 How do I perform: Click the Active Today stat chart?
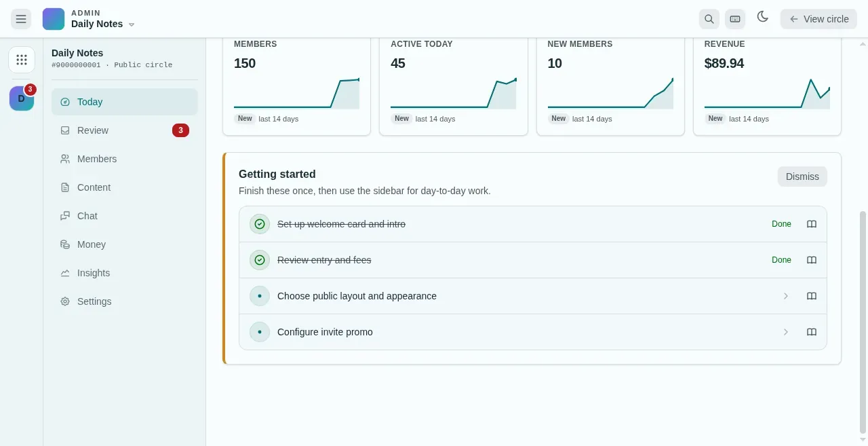(x=453, y=94)
